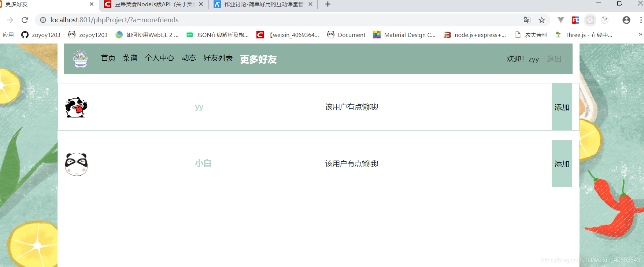The image size is (644, 267).
Task: Open the Document bookmark
Action: click(x=346, y=35)
